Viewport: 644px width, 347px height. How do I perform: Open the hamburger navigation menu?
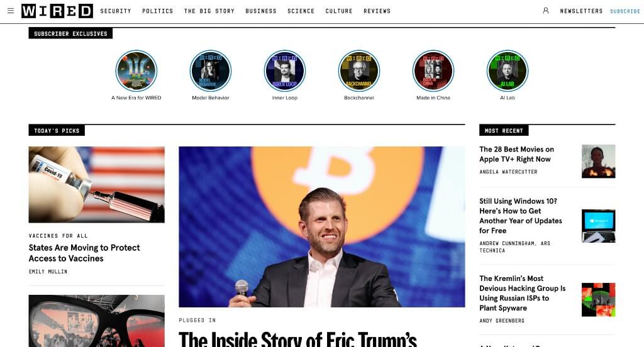pos(11,11)
